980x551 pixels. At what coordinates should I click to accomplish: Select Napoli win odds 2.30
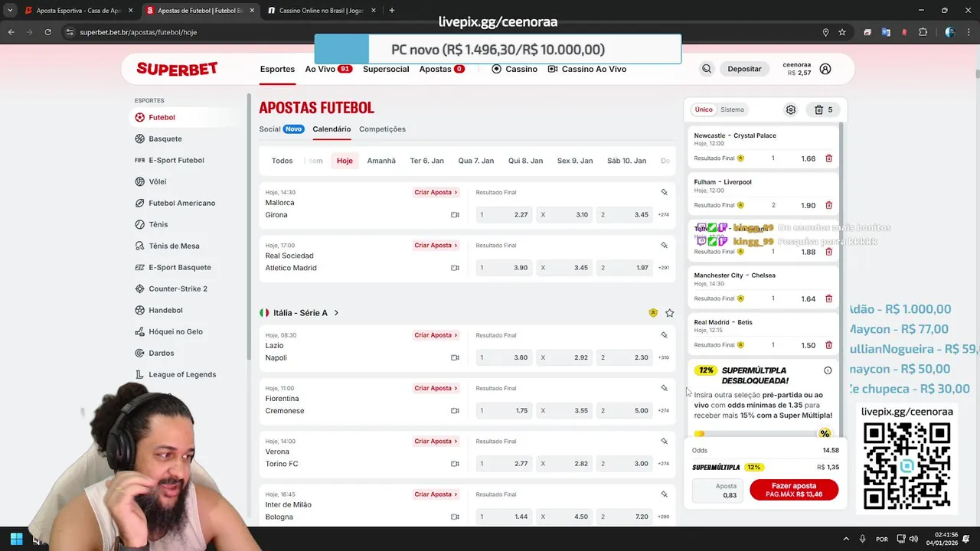click(x=625, y=357)
